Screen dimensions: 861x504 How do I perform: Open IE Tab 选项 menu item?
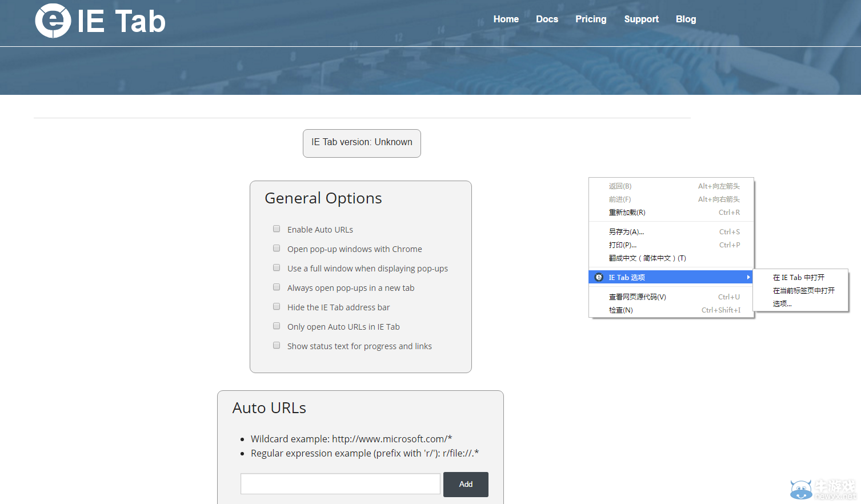tap(671, 277)
